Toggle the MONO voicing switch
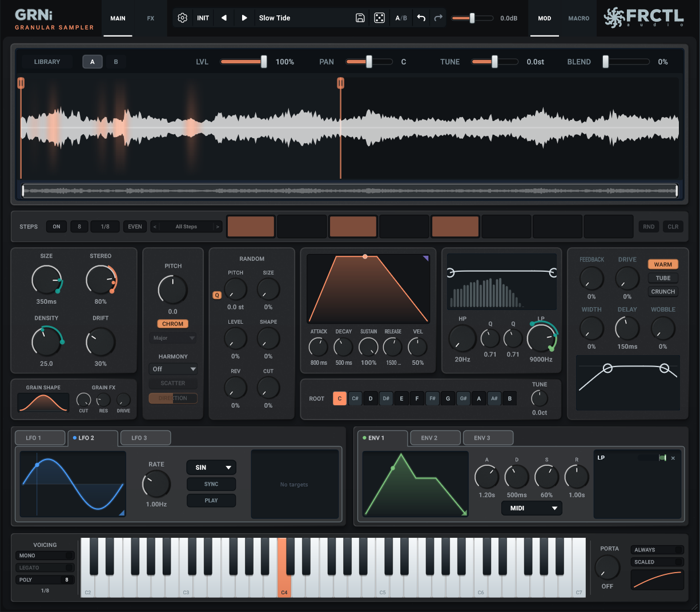 point(45,555)
